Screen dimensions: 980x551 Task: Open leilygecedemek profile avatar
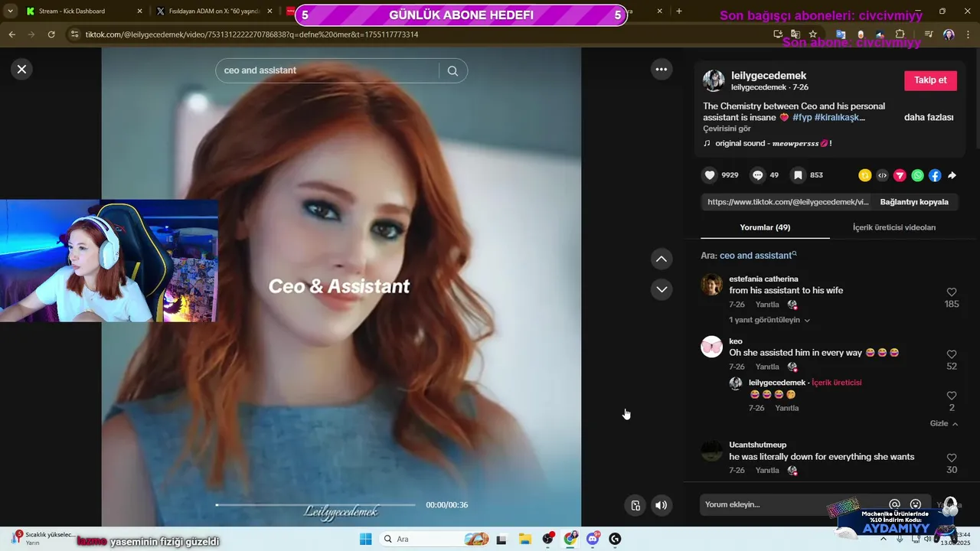pos(714,80)
